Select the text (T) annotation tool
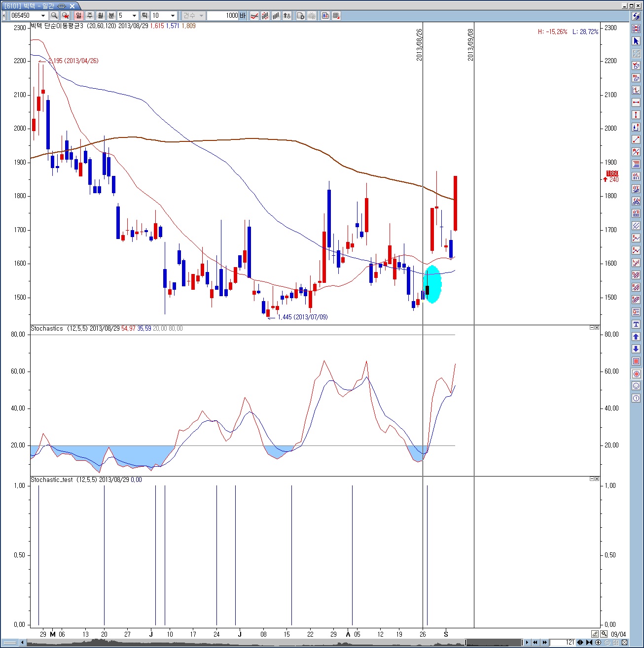The width and height of the screenshot is (644, 648). pos(636,324)
